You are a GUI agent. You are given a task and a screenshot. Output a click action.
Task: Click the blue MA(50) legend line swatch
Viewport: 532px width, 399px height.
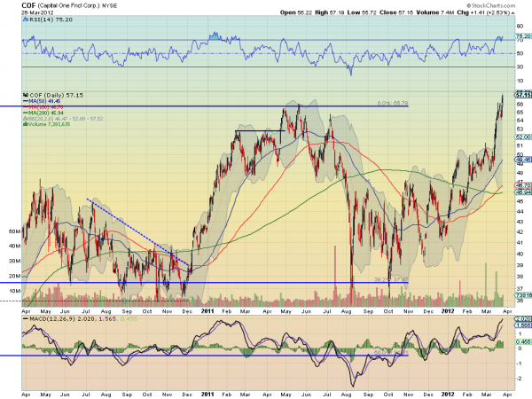(26, 101)
